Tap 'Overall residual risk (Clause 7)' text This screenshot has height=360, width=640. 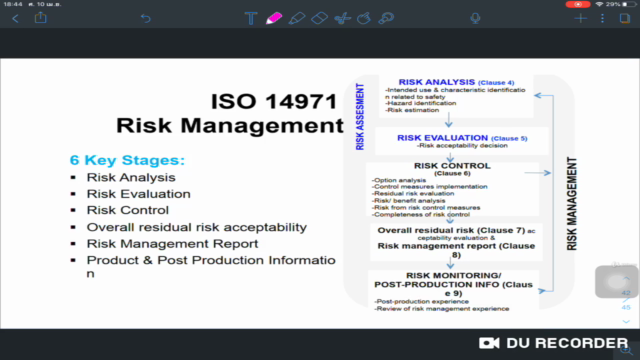[451, 230]
